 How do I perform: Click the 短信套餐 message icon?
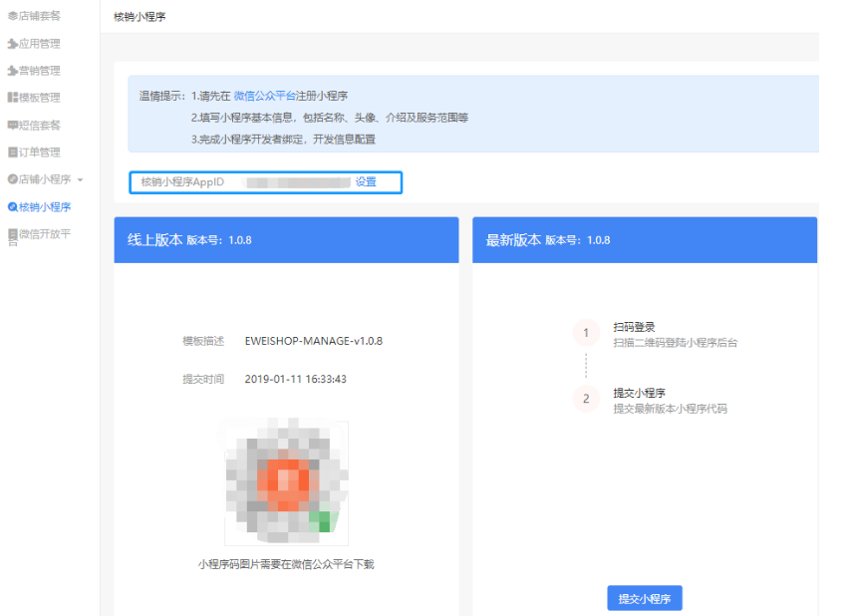tap(12, 126)
